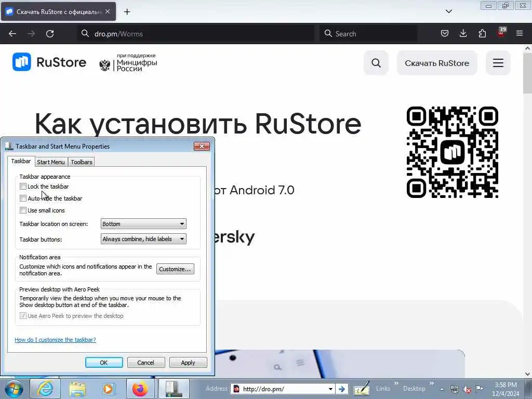The height and width of the screenshot is (399, 532).
Task: Open the list all tabs chevron
Action: point(448,11)
